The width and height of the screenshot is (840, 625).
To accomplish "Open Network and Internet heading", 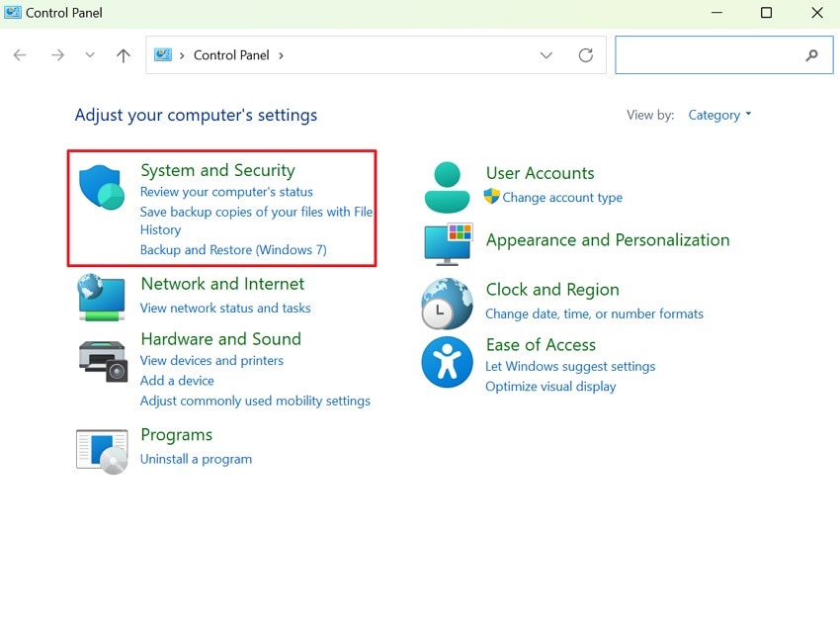I will [x=222, y=284].
